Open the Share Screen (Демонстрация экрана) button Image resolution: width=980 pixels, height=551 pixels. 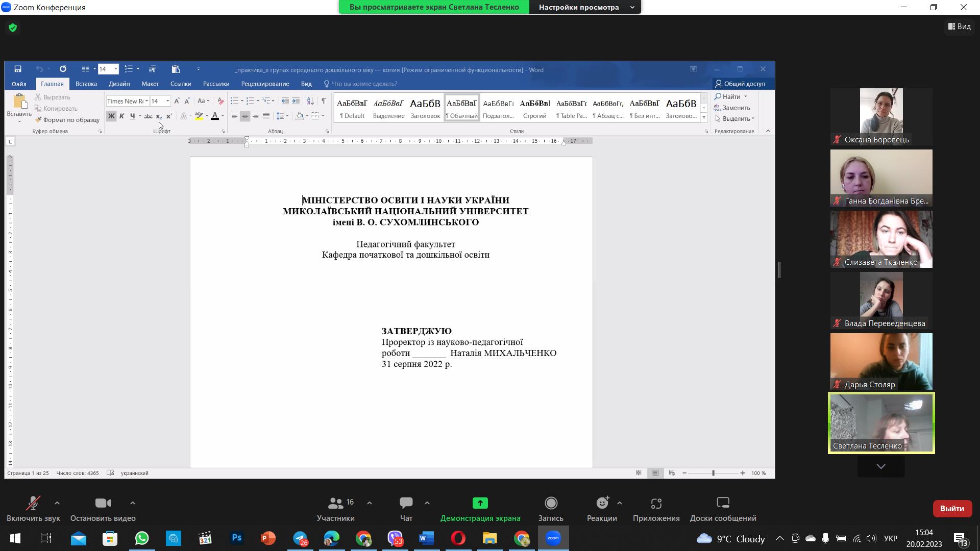(x=480, y=509)
